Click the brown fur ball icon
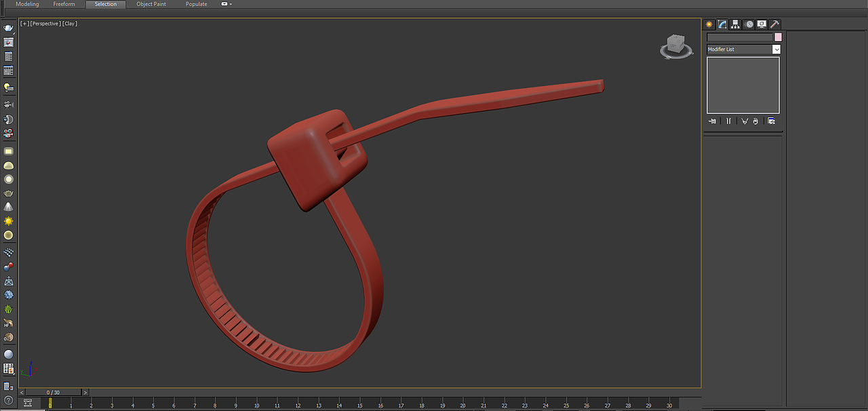 [8, 337]
